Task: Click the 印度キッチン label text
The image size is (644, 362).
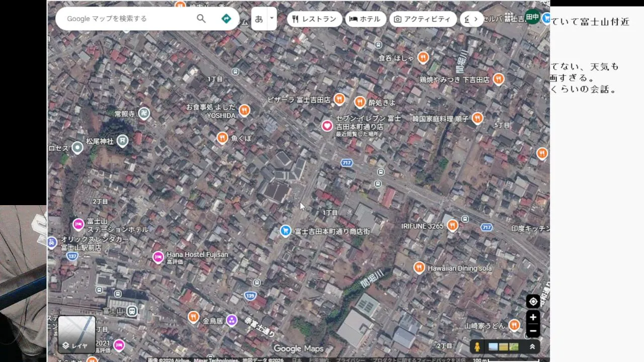Action: tap(530, 228)
